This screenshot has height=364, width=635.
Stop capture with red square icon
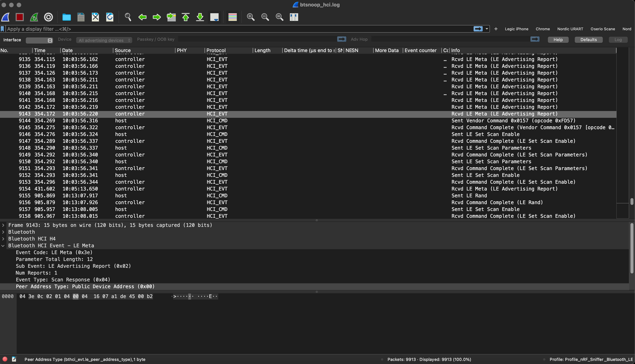pyautogui.click(x=20, y=17)
